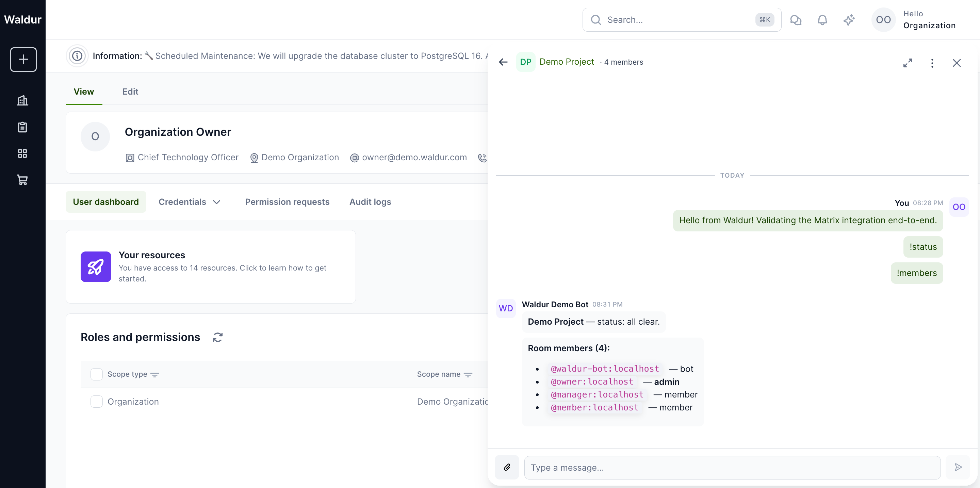Switch to the Edit tab

pos(130,92)
